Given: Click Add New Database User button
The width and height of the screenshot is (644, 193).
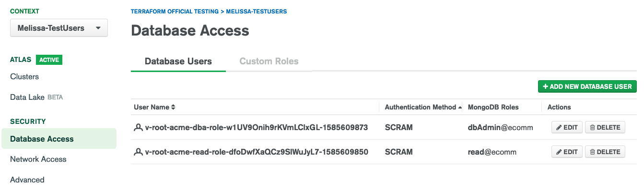Looking at the screenshot, I should 587,86.
